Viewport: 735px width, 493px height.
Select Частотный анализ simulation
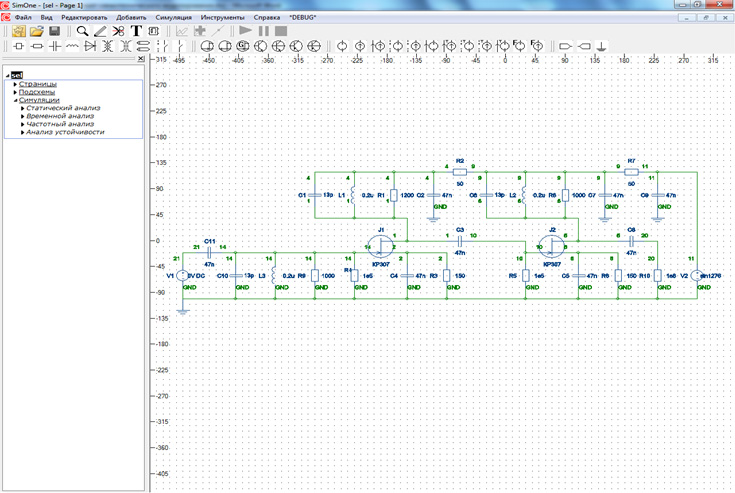[60, 124]
